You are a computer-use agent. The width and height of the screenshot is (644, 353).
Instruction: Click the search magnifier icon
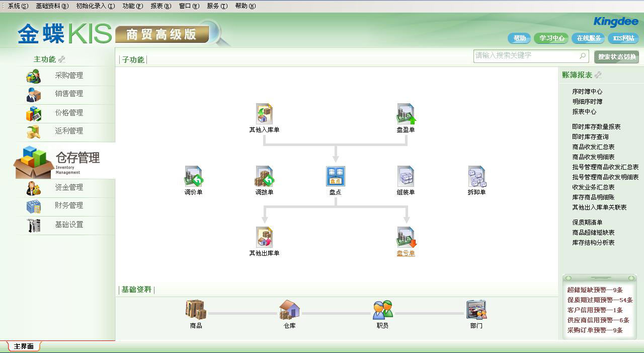583,55
